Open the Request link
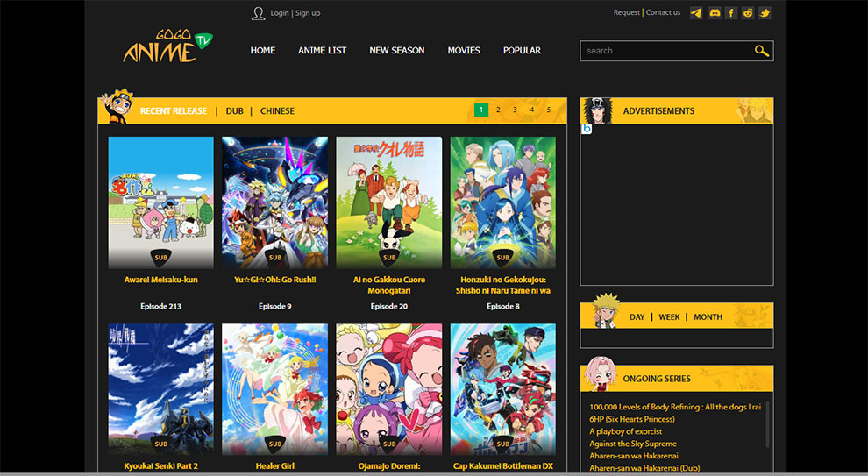 (x=627, y=12)
